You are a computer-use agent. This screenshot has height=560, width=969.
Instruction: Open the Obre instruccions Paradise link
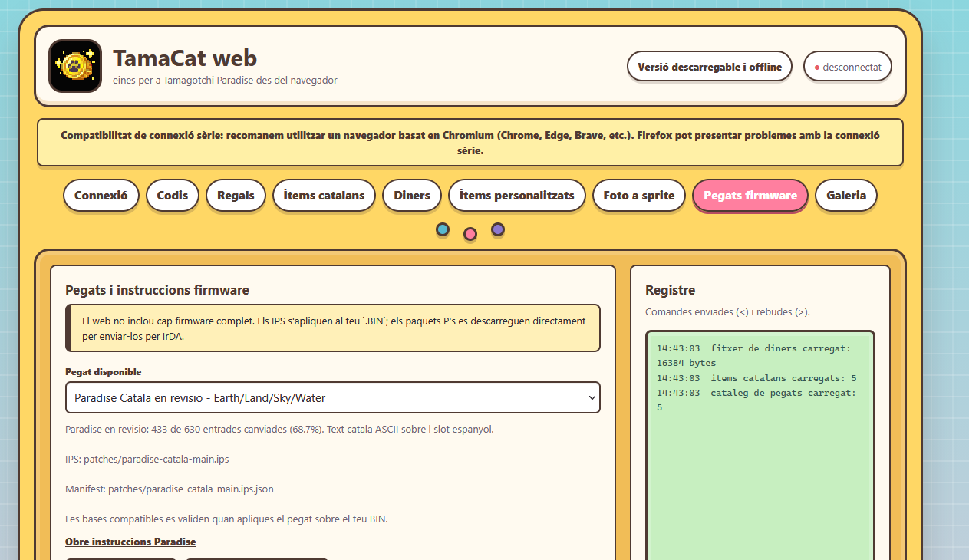pyautogui.click(x=130, y=542)
